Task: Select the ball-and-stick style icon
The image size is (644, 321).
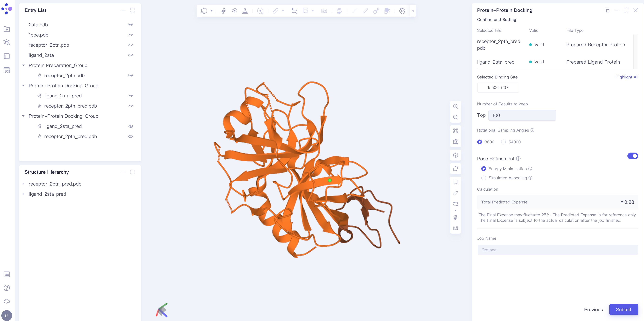Action: point(376,11)
